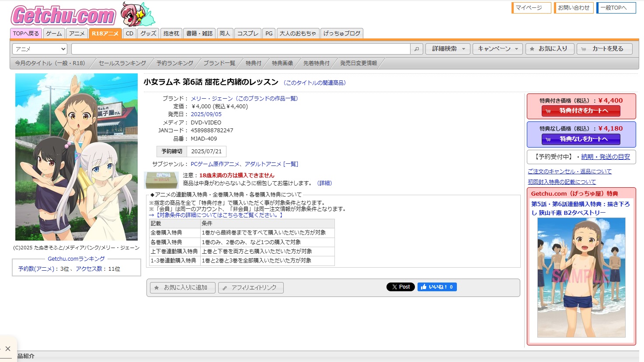Open セールスランキング submenu item
This screenshot has width=644, height=362.
(x=122, y=63)
